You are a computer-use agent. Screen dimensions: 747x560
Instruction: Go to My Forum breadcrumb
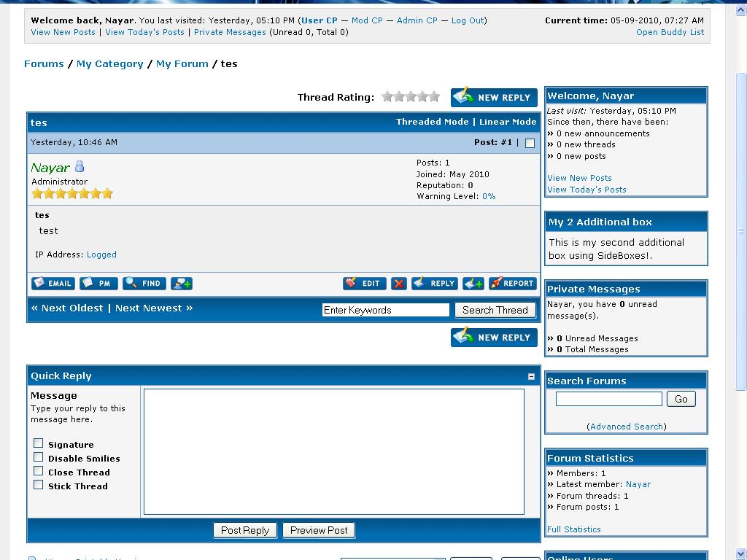pyautogui.click(x=182, y=64)
